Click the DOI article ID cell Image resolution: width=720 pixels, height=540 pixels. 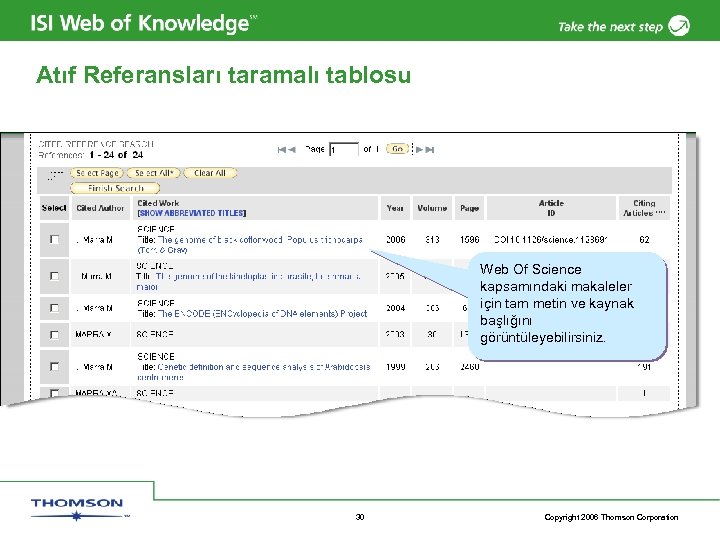pos(551,240)
